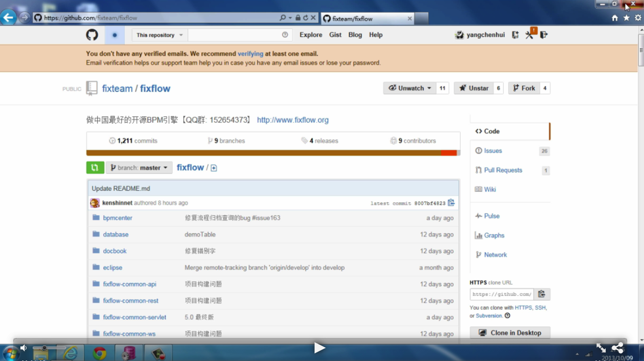644x361 pixels.
Task: Open the browser favorites star icon
Action: (627, 18)
